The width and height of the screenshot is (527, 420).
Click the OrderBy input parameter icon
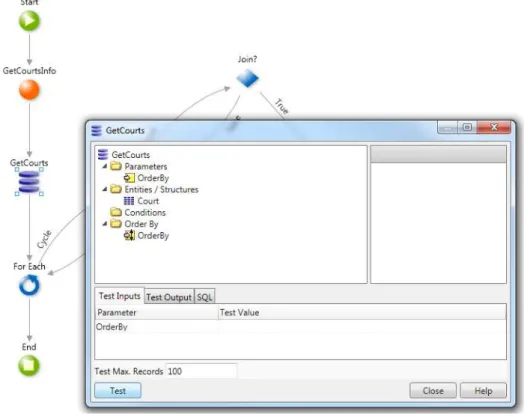tap(129, 178)
